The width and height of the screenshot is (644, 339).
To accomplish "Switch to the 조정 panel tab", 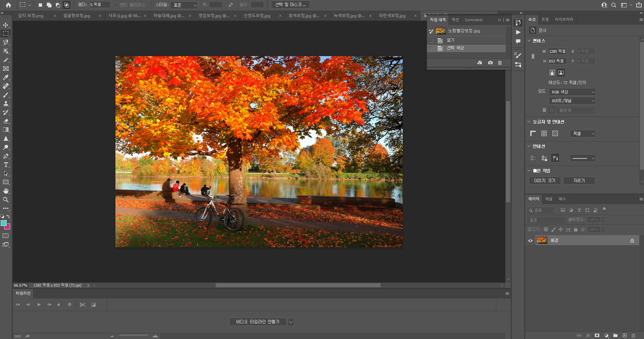I will [x=545, y=19].
